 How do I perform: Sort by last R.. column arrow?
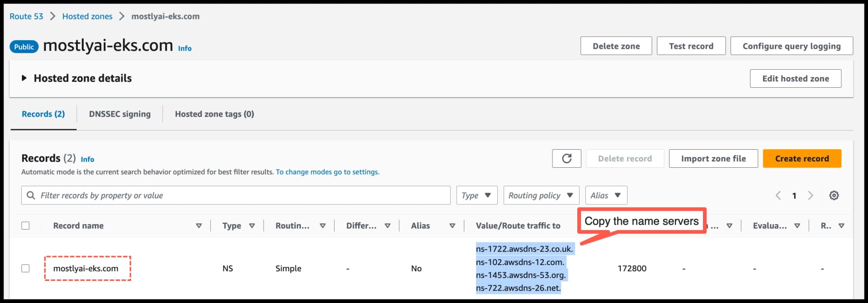click(x=841, y=226)
